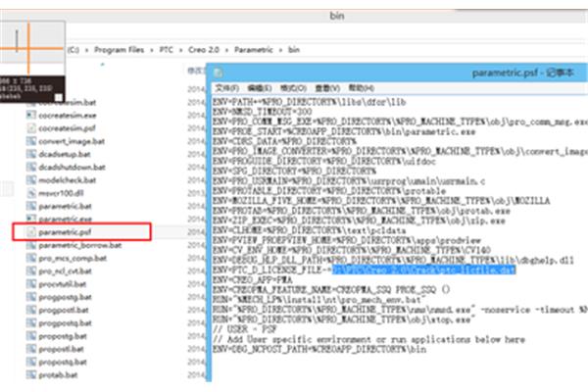Click the ENV=PROTABLE_DIRECTORY line in Notepad

tap(329, 191)
